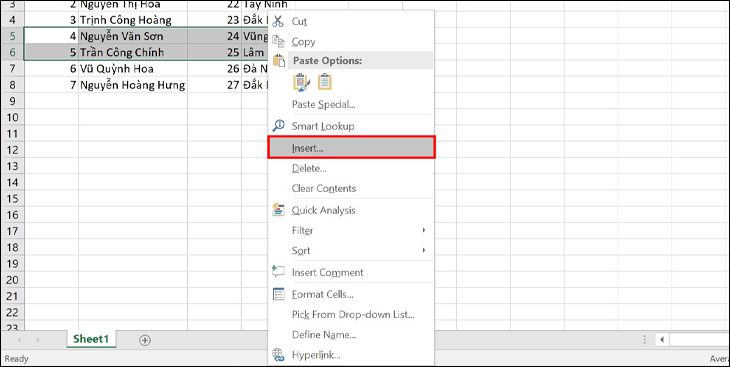
Task: Click cell containing Trịnh Công Hoàng
Action: click(133, 20)
